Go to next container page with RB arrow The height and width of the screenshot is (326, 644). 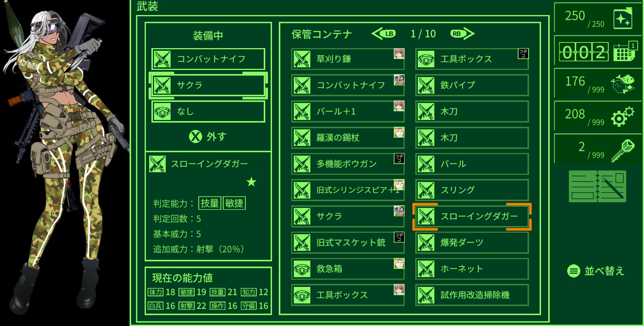(463, 34)
